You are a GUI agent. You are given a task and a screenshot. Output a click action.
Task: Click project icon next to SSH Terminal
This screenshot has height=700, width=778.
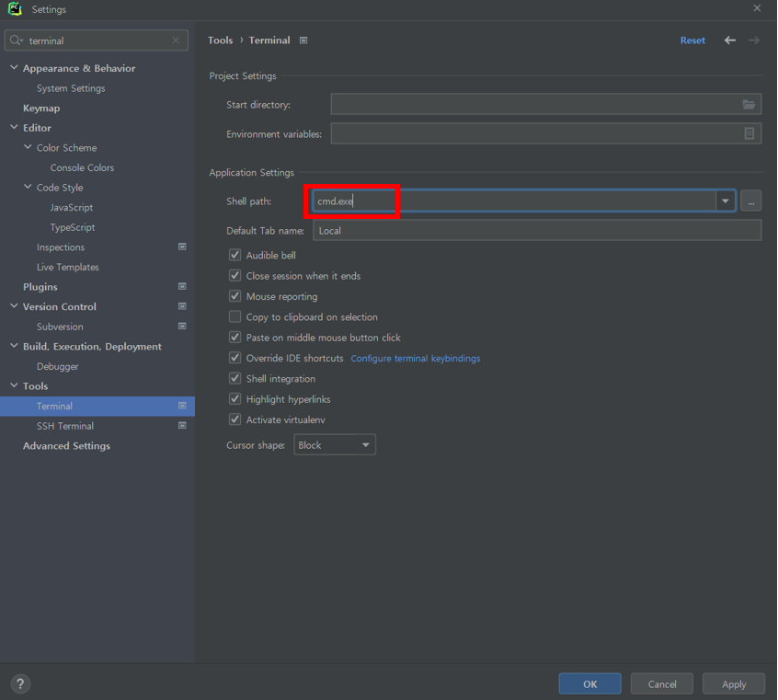[182, 426]
